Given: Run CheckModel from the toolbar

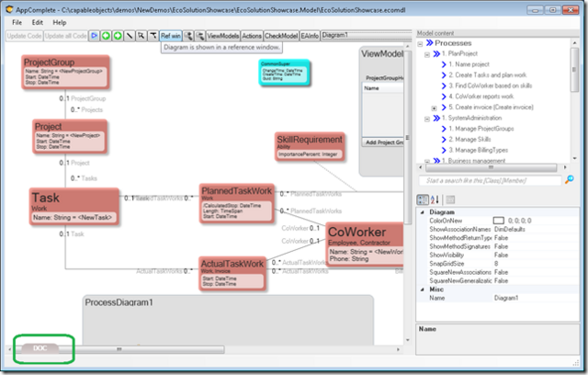Looking at the screenshot, I should click(x=281, y=36).
